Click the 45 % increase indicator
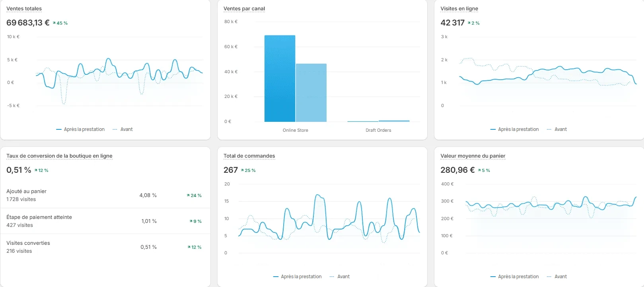The width and height of the screenshot is (644, 287). [60, 23]
